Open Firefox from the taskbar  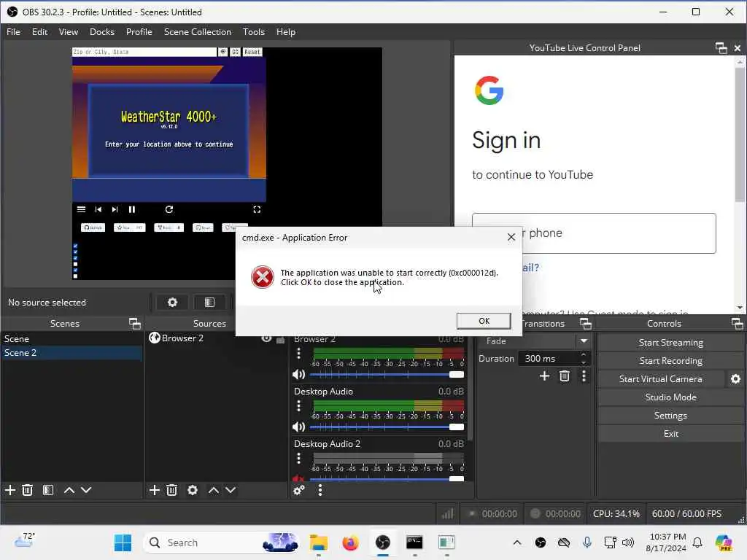click(350, 542)
